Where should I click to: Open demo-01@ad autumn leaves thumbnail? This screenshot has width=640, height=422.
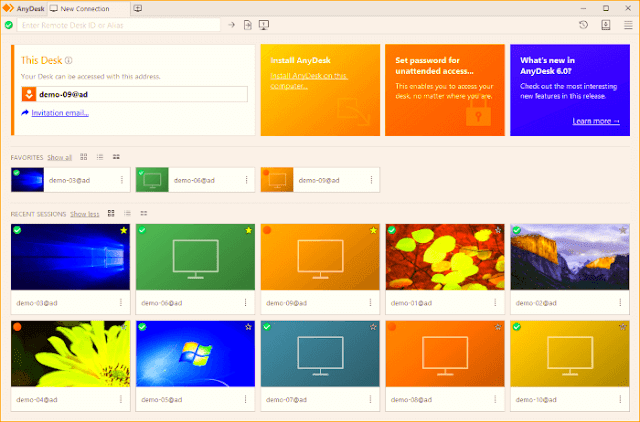[x=445, y=257]
